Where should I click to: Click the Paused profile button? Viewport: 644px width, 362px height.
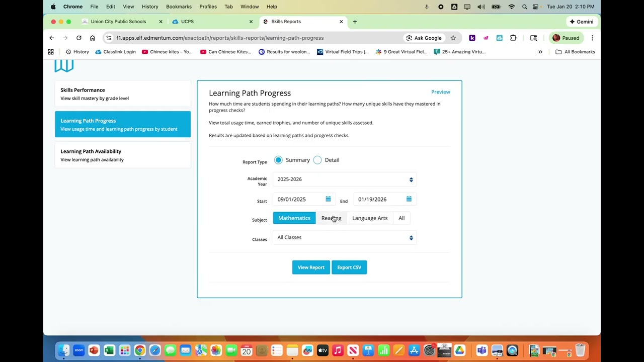[x=566, y=38]
